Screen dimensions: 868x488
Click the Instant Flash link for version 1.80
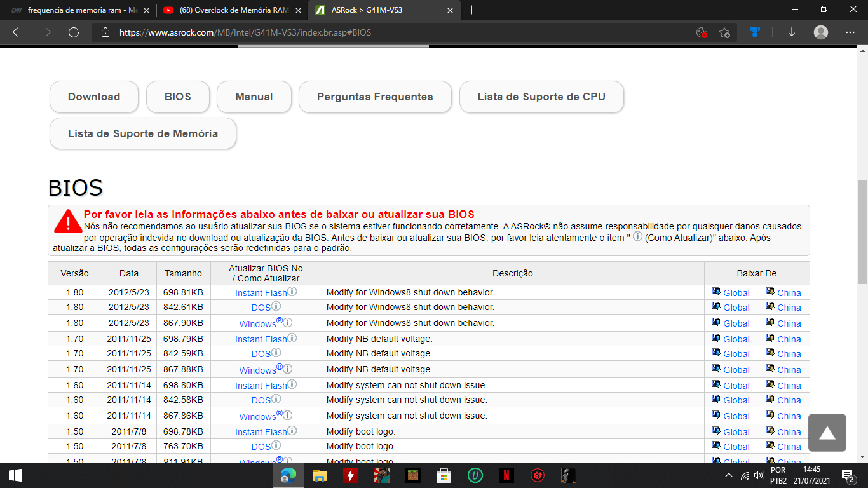[x=261, y=293]
